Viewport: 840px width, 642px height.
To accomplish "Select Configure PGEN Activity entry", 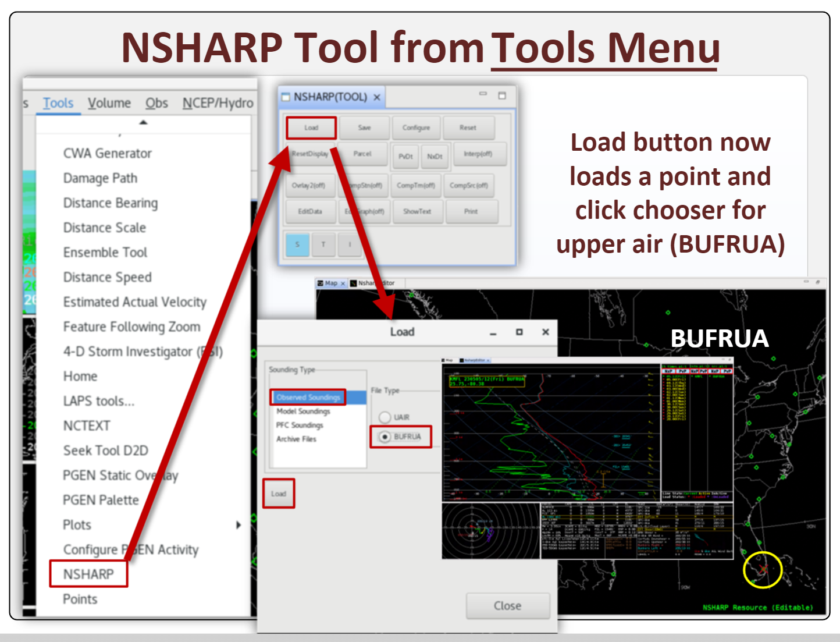I will click(131, 549).
